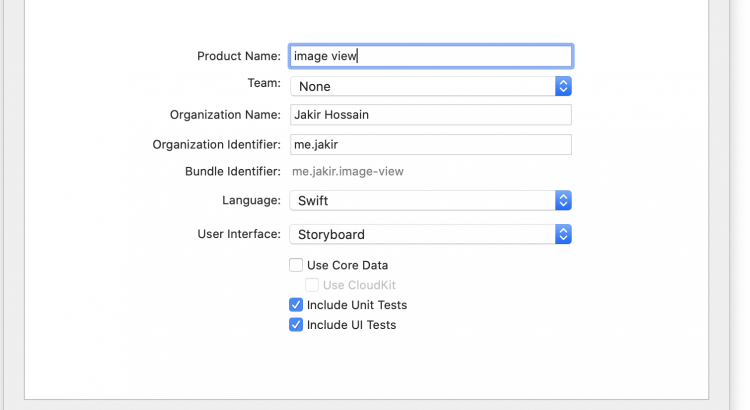Image resolution: width=750 pixels, height=410 pixels.
Task: Click the "Organization Name:" label
Action: (225, 114)
